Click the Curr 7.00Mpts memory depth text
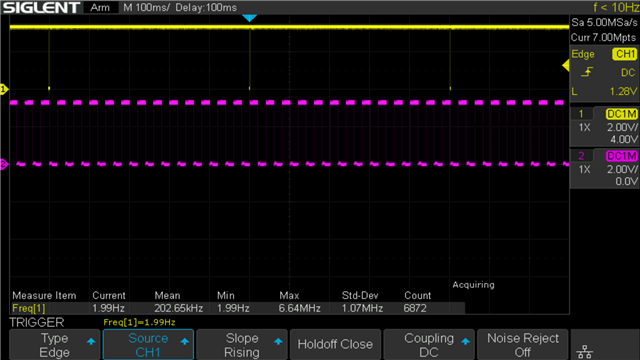 (603, 38)
